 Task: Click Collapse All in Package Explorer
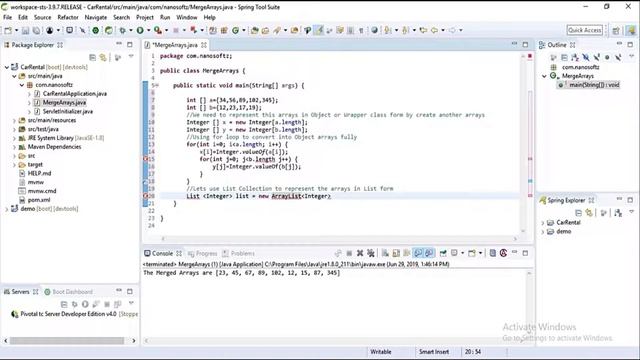(93, 58)
